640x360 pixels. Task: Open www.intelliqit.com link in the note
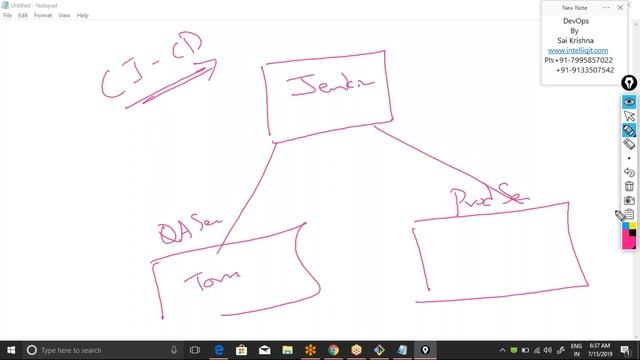click(578, 50)
